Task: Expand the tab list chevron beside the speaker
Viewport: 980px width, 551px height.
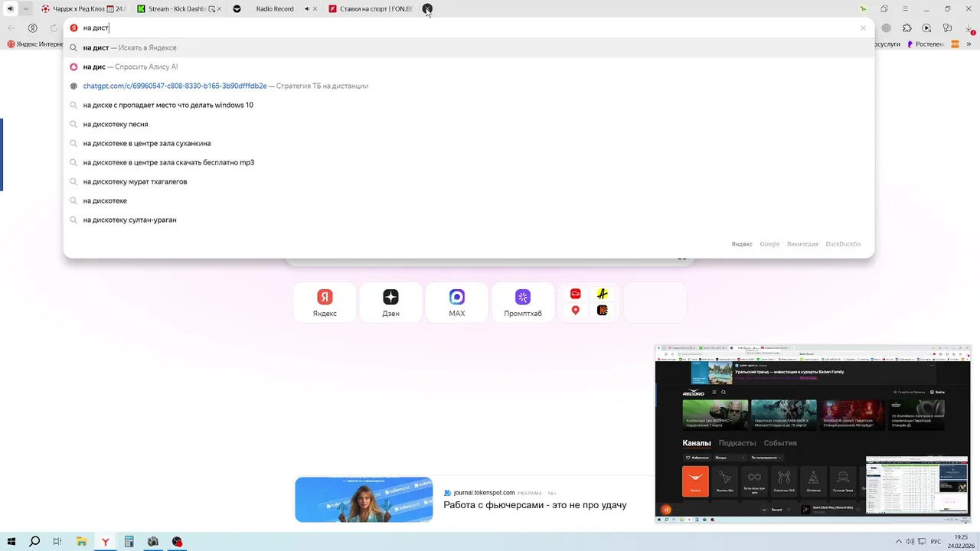Action: pos(27,8)
